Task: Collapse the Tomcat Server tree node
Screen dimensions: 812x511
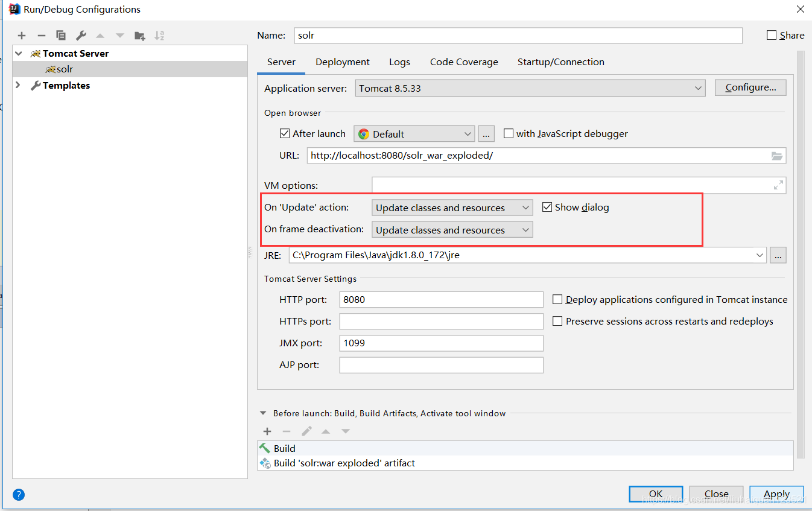Action: coord(19,53)
